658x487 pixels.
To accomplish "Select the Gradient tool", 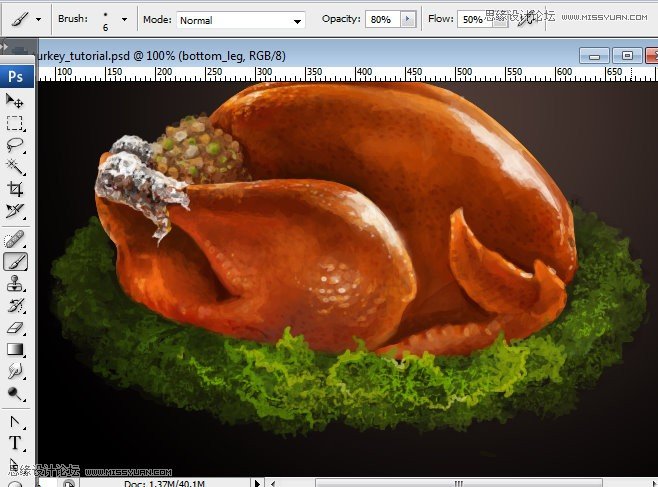I will tap(15, 349).
